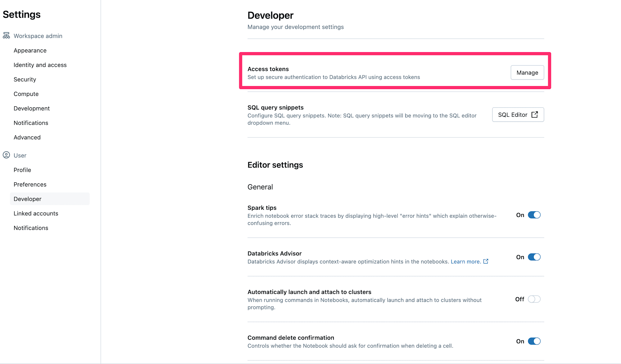Click the Databricks Advisor label
621x364 pixels.
pos(274,254)
